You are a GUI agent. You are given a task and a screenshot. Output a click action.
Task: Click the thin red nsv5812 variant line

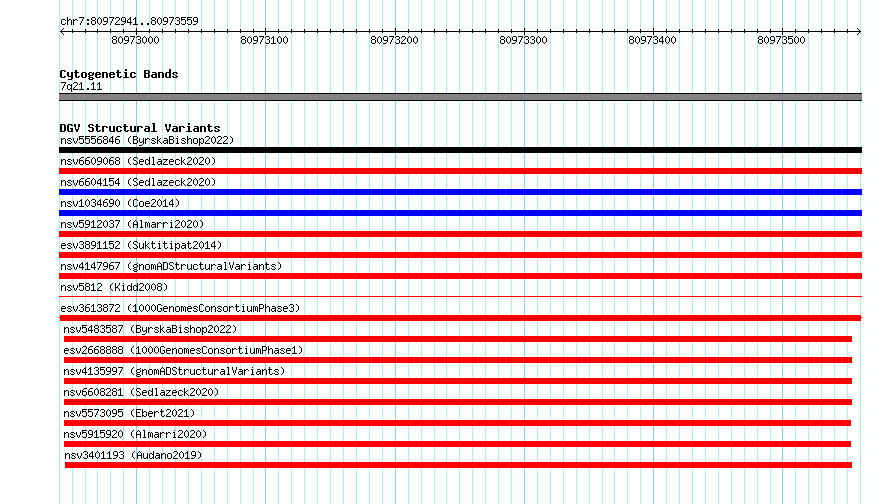click(460, 296)
